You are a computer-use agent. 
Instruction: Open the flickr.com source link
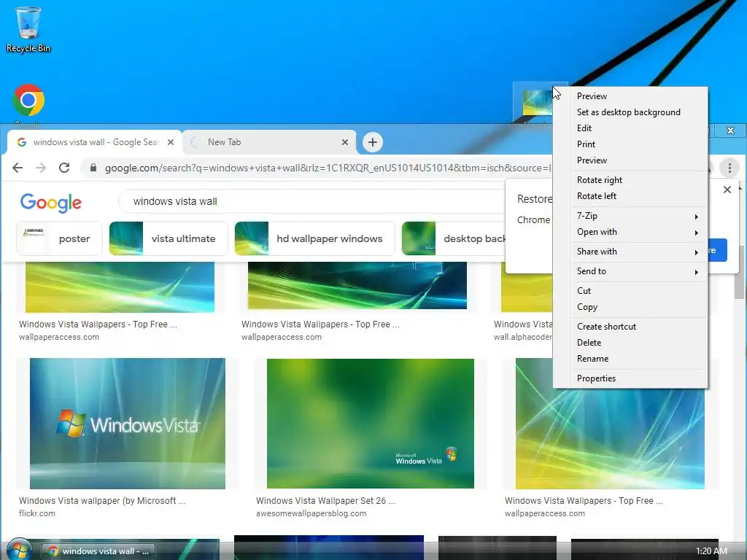click(37, 514)
